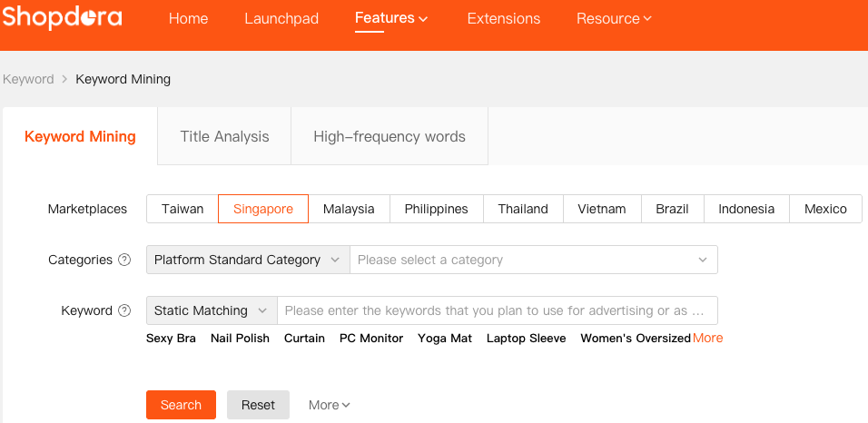Pick the Indonesia marketplace

[x=746, y=209]
